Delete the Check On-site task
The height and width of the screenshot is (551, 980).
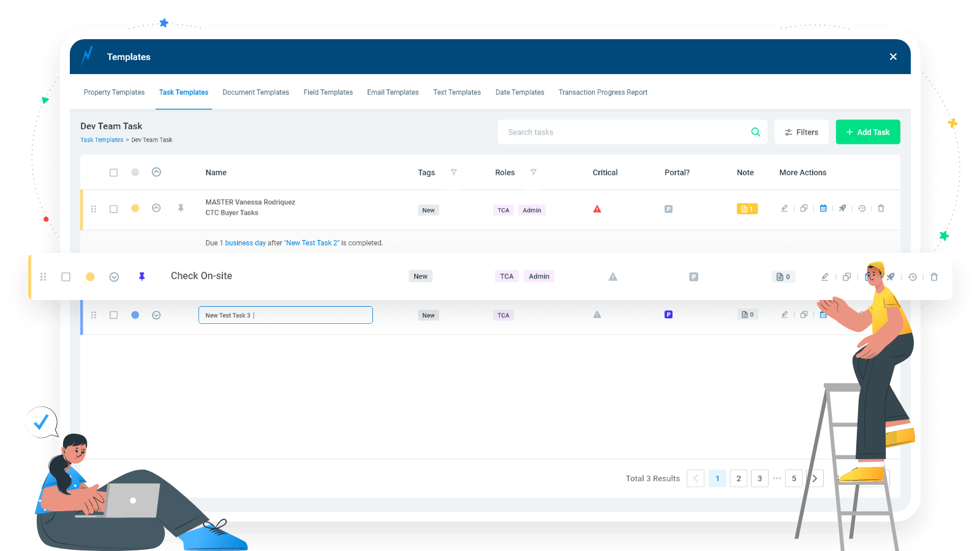[x=934, y=276]
